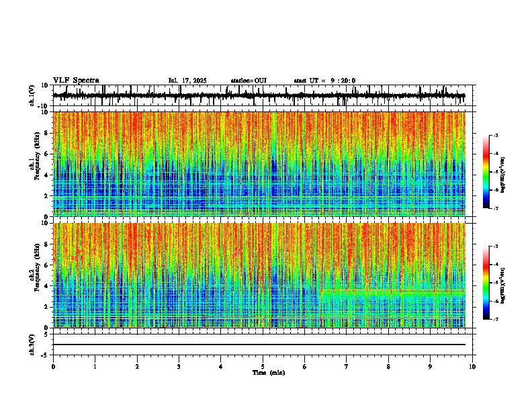The height and width of the screenshot is (411, 532).
Task: Click the ch.2 color bar log(PSD) unit label
Action: click(x=503, y=285)
